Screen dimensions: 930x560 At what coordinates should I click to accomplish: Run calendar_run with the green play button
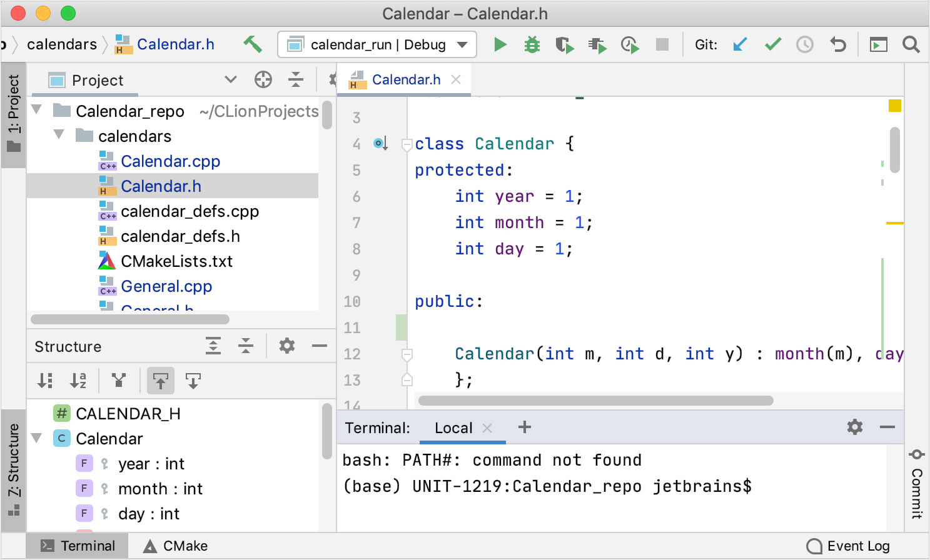coord(500,44)
